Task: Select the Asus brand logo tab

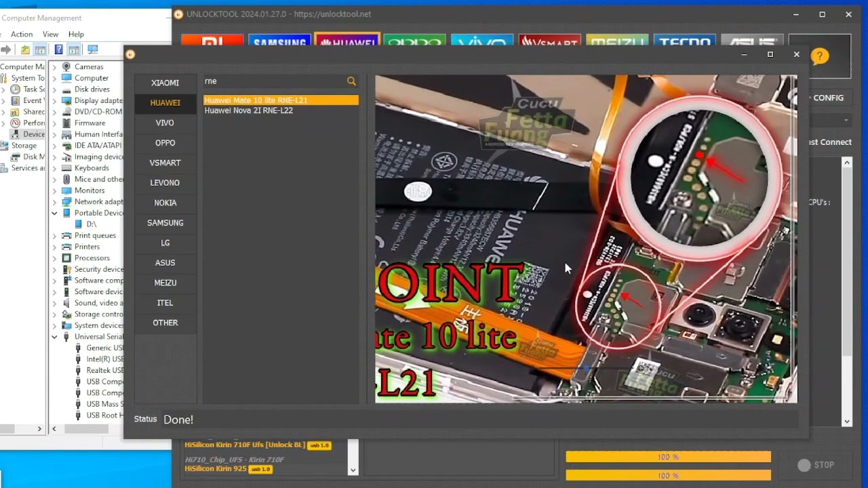Action: coord(752,41)
